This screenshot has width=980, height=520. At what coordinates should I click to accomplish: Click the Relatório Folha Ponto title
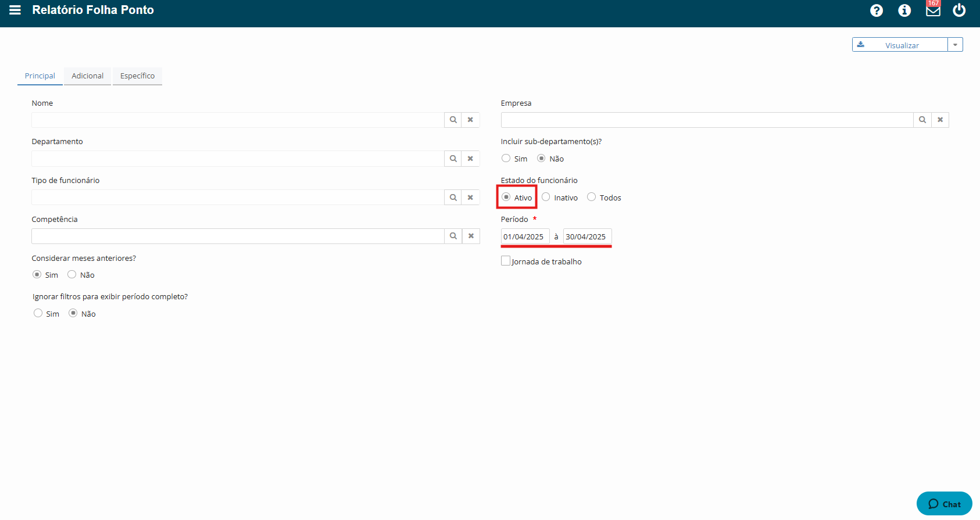93,10
